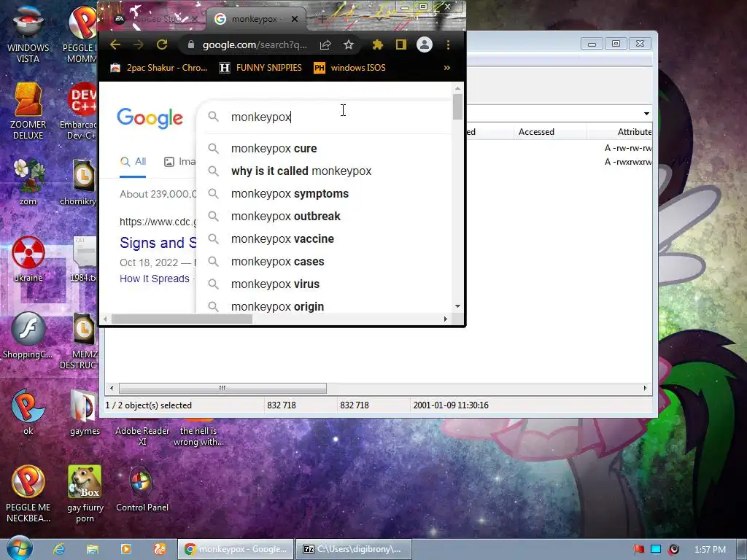This screenshot has width=747, height=560.
Task: Follow the How It Spreads link
Action: (155, 279)
